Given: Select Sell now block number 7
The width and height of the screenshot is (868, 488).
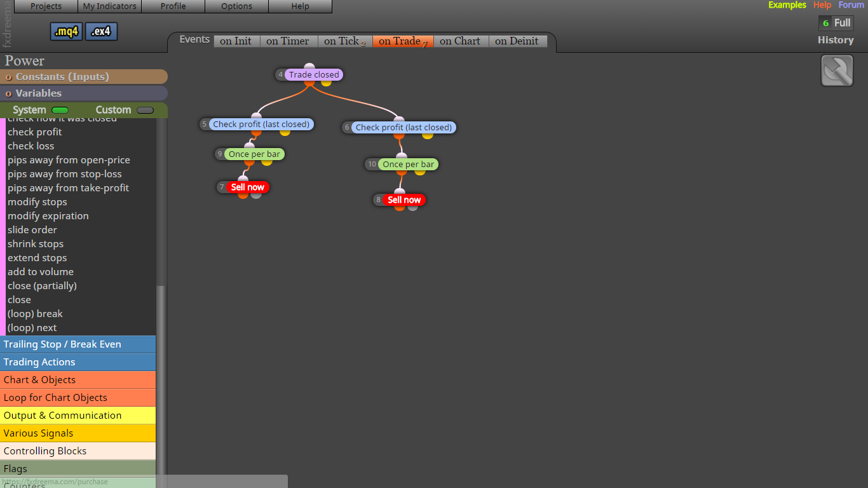Looking at the screenshot, I should point(248,187).
